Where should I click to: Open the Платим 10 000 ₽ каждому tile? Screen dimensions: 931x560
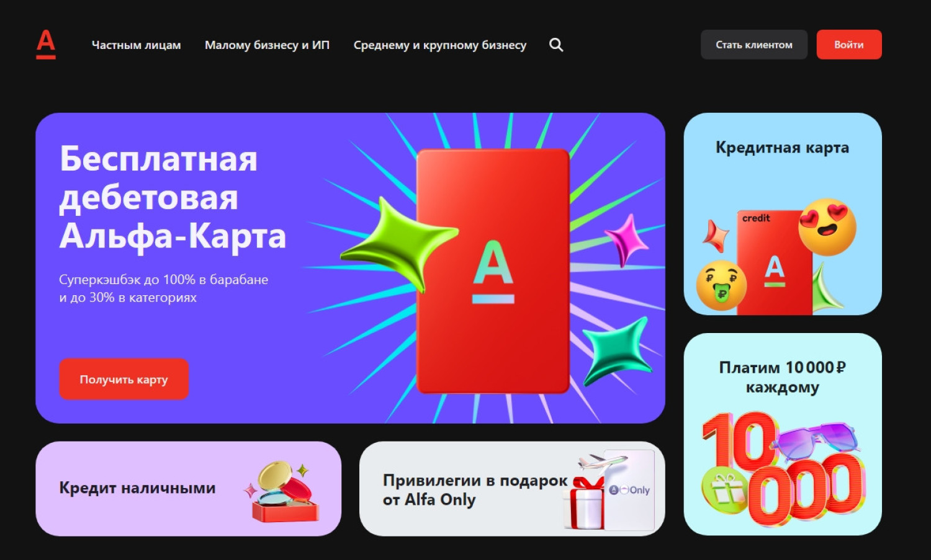coord(783,434)
